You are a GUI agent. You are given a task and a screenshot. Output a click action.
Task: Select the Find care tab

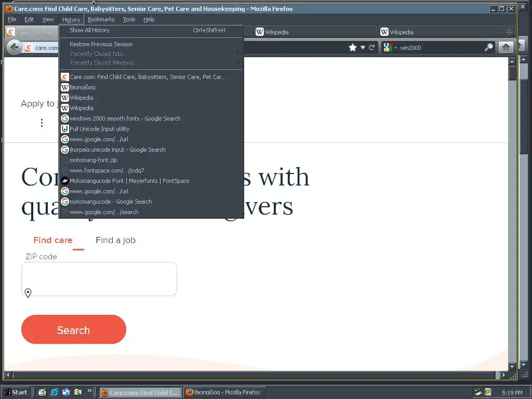pos(53,240)
